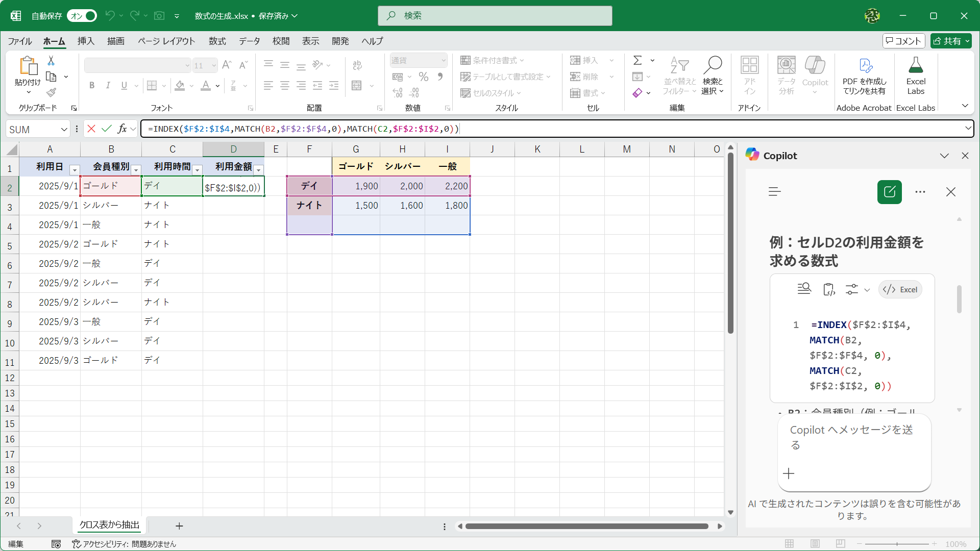The width and height of the screenshot is (980, 551).
Task: Open the Insert Function fx dialog
Action: click(122, 129)
